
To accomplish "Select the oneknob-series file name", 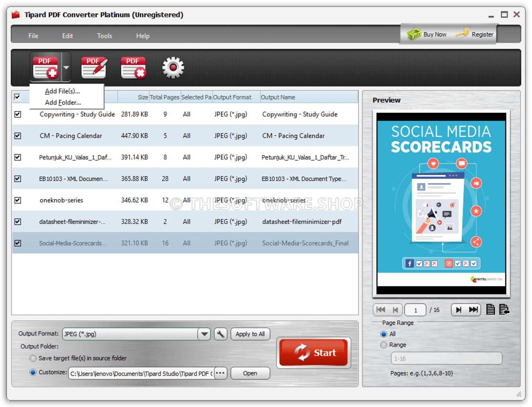I will tap(61, 200).
